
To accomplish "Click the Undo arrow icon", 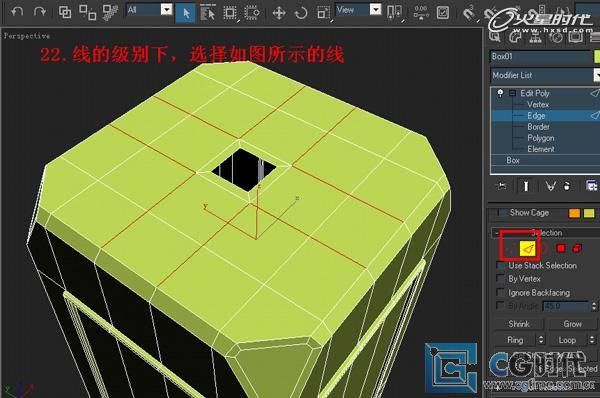I will tap(17, 12).
